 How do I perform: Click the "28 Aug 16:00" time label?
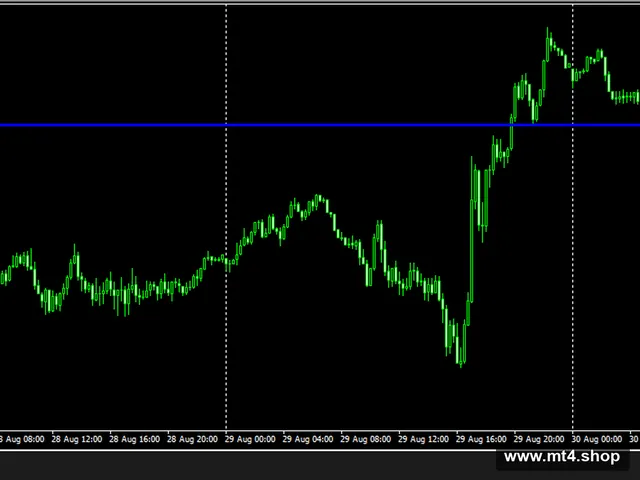coord(135,439)
